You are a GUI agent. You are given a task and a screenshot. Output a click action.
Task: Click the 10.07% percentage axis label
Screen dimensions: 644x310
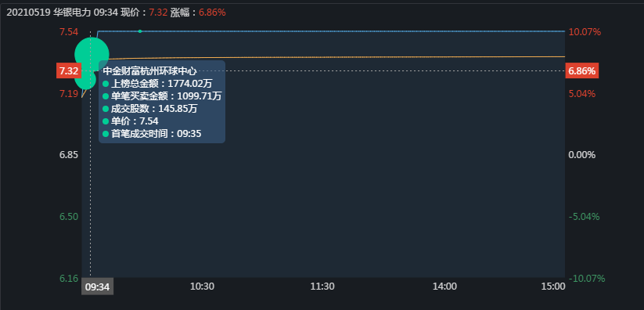[585, 31]
